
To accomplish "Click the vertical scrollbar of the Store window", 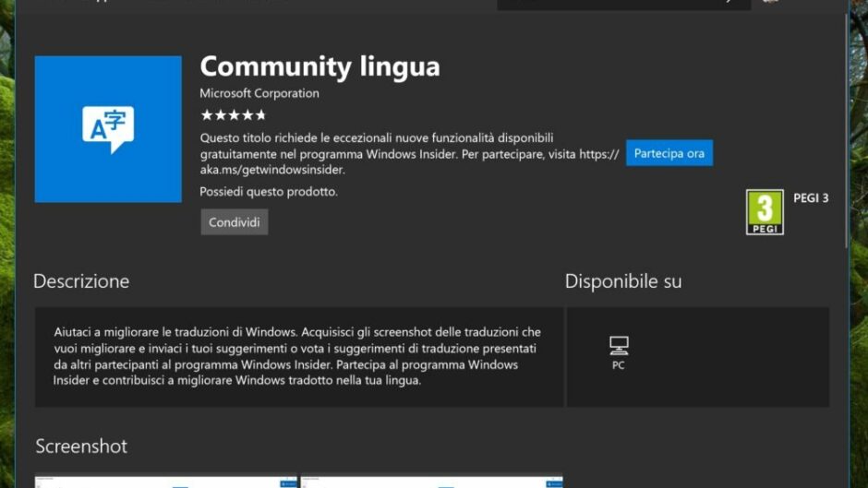I will pos(847,133).
